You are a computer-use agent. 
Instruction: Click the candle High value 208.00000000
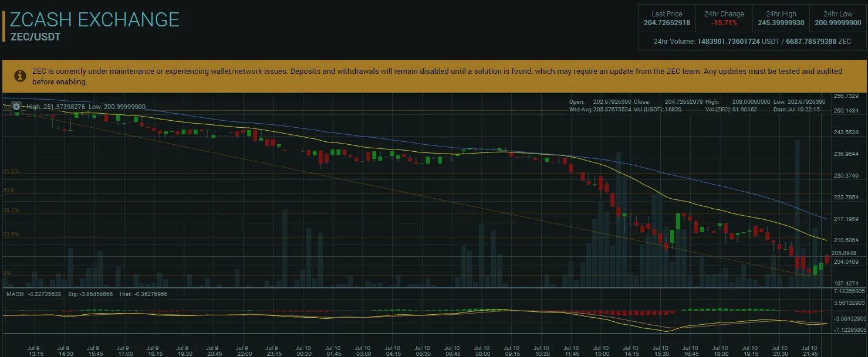click(x=751, y=102)
